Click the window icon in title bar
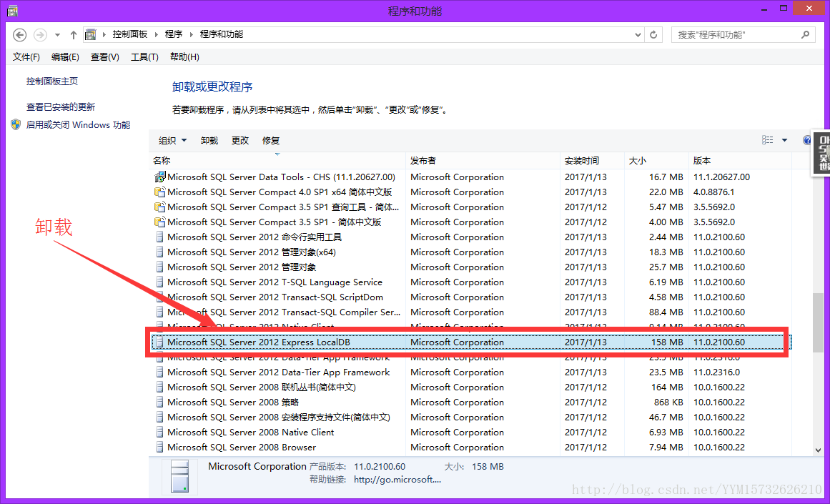This screenshot has height=504, width=830. [12, 10]
